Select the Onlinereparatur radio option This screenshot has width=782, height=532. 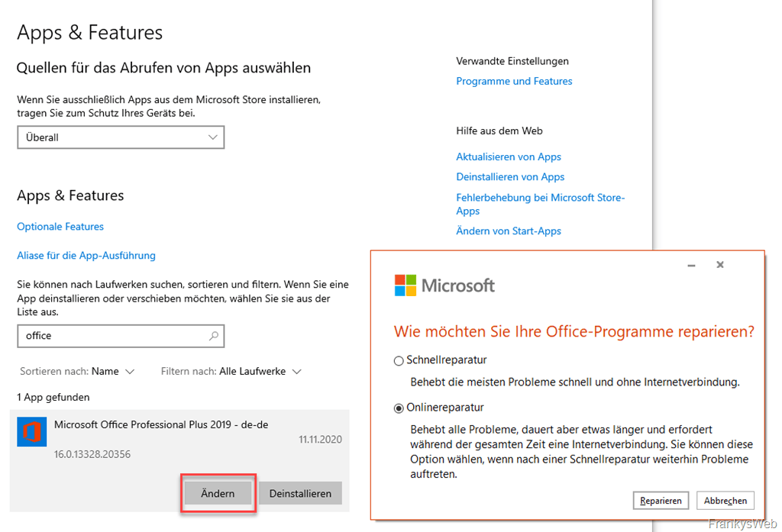pos(399,408)
